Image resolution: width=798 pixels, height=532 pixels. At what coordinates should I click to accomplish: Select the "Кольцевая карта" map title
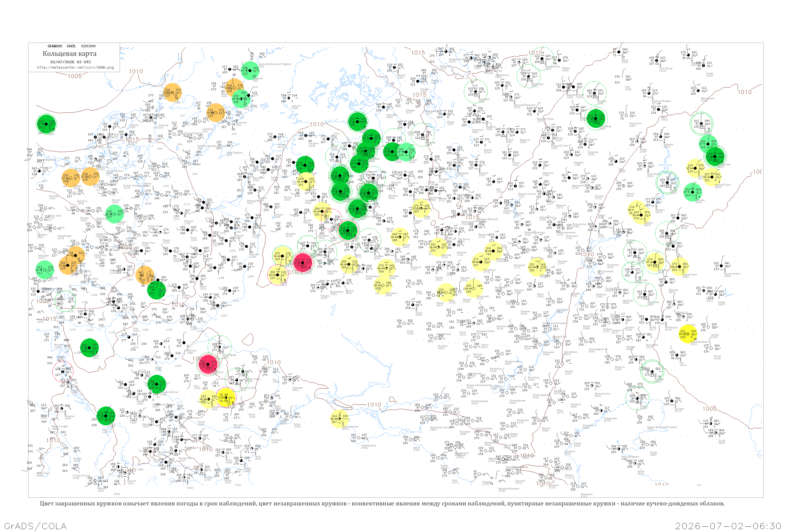point(69,54)
